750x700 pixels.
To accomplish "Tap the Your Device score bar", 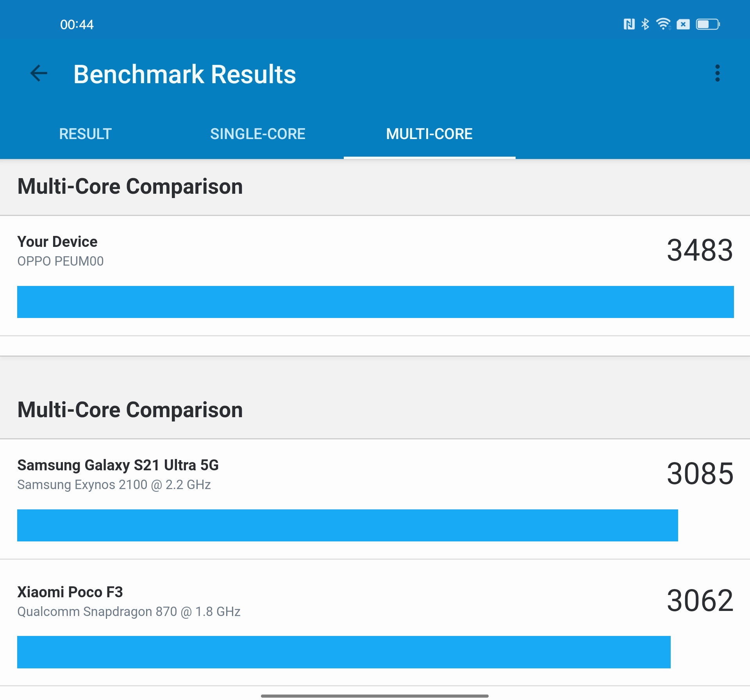I will tap(375, 302).
